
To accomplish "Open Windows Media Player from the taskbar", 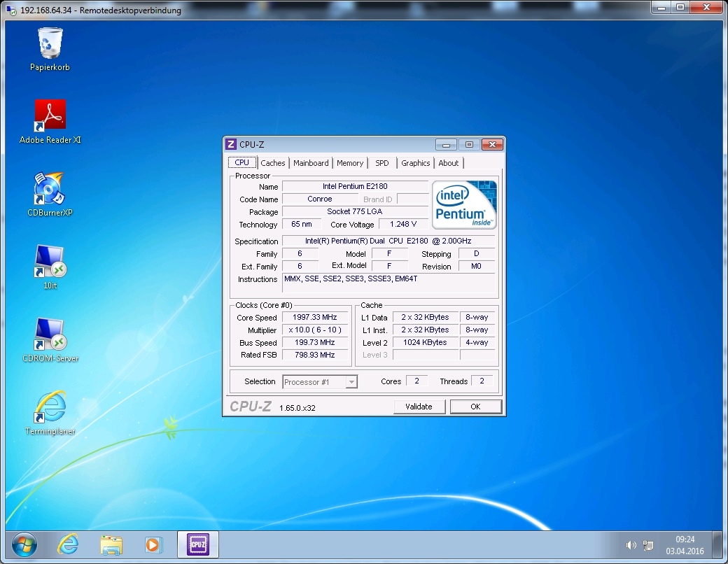I will [154, 544].
